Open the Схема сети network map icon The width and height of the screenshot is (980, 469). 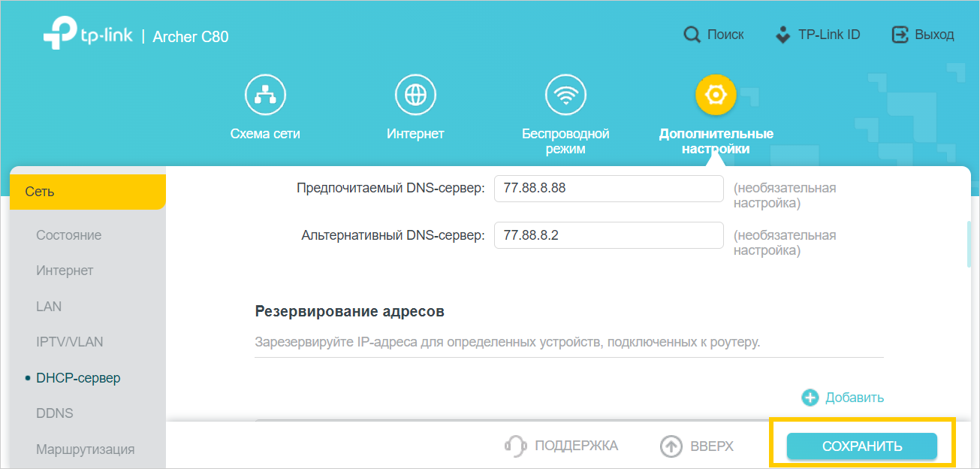265,95
